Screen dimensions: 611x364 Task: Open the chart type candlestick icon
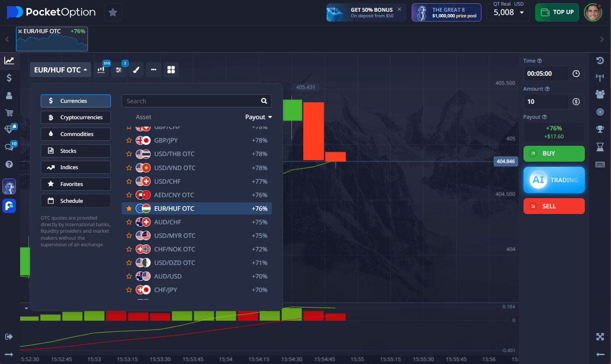tap(101, 70)
